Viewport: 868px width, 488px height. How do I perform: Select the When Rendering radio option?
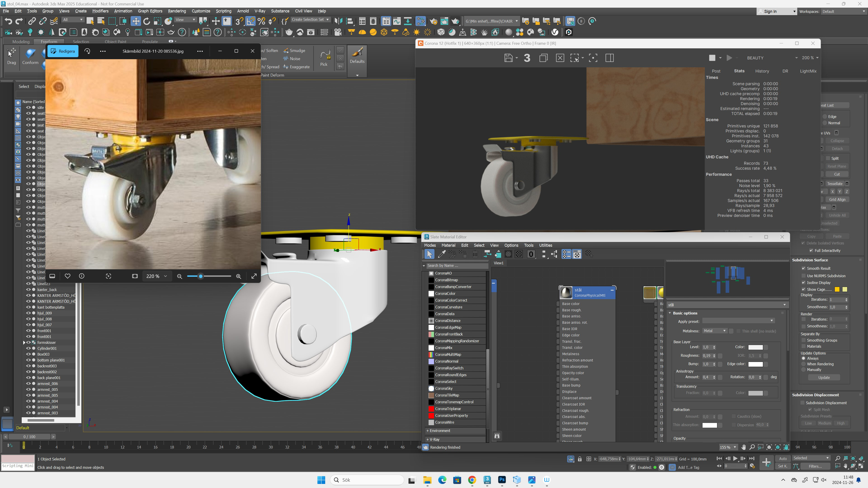804,364
